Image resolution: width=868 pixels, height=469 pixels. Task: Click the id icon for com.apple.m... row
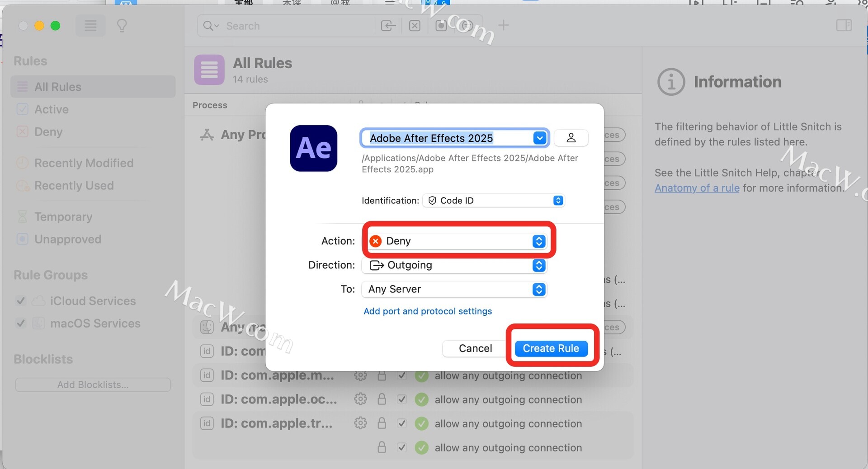click(207, 375)
